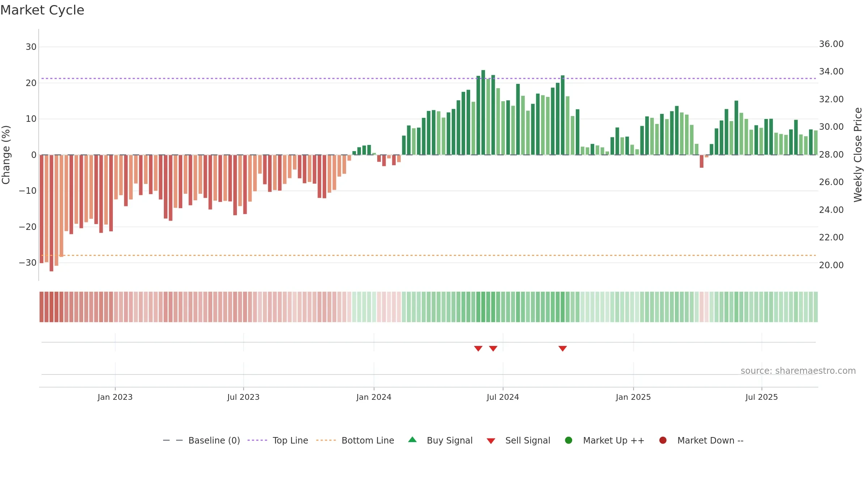Select the Top Line legend label
The height and width of the screenshot is (488, 868).
(x=290, y=440)
